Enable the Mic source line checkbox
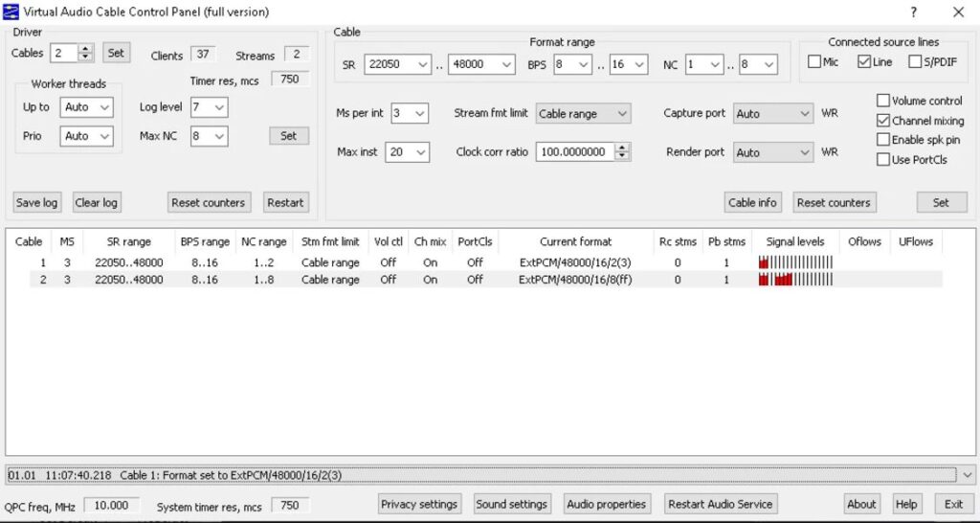Viewport: 980px width, 523px height. click(x=813, y=61)
